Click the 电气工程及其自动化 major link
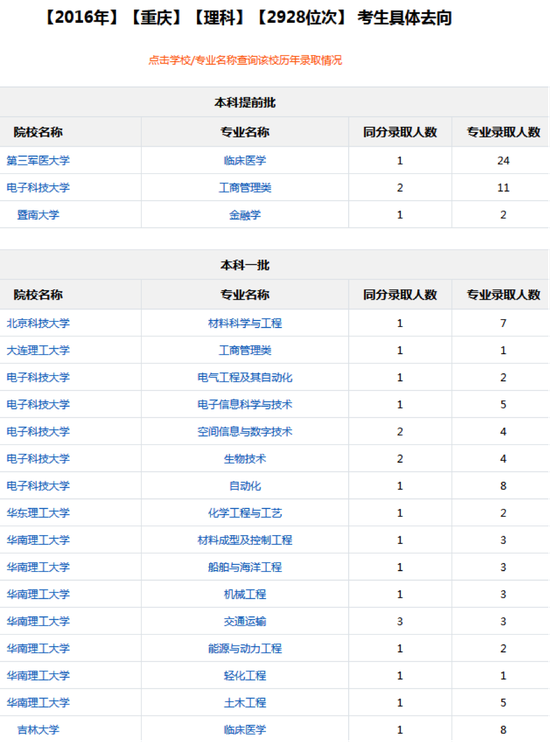Screen dimensions: 550x742 245,377
